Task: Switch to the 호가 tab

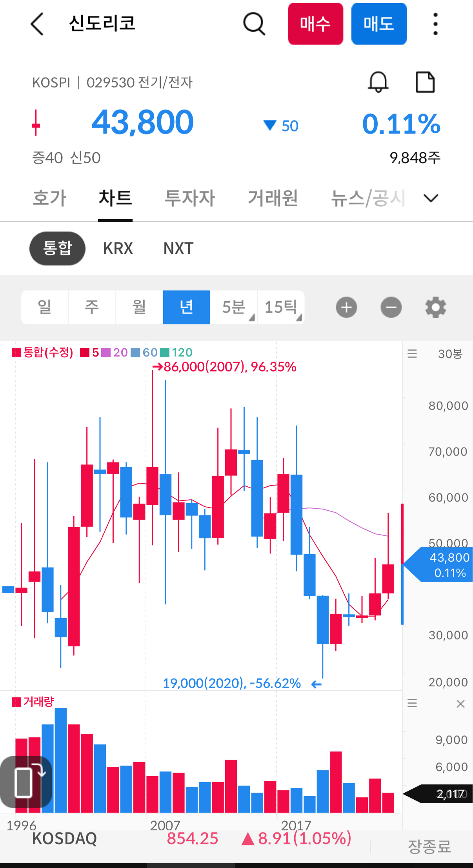Action: (49, 198)
